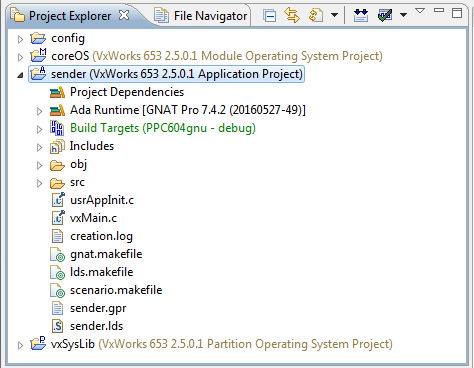Click the src folder icon
The height and width of the screenshot is (368, 474).
(57, 183)
